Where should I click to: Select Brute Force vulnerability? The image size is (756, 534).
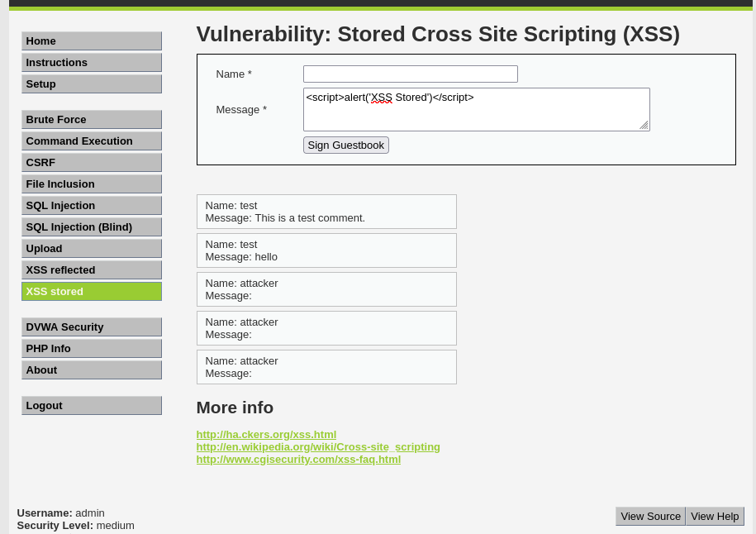pyautogui.click(x=92, y=120)
